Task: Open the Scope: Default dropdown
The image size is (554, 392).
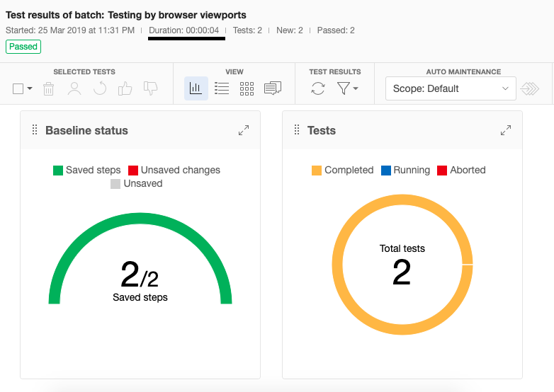Action: (451, 88)
